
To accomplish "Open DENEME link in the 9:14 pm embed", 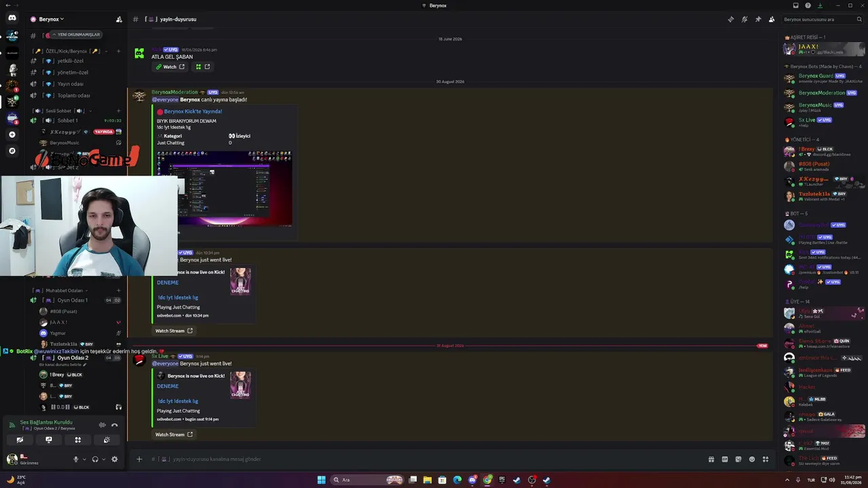I will [x=167, y=386].
